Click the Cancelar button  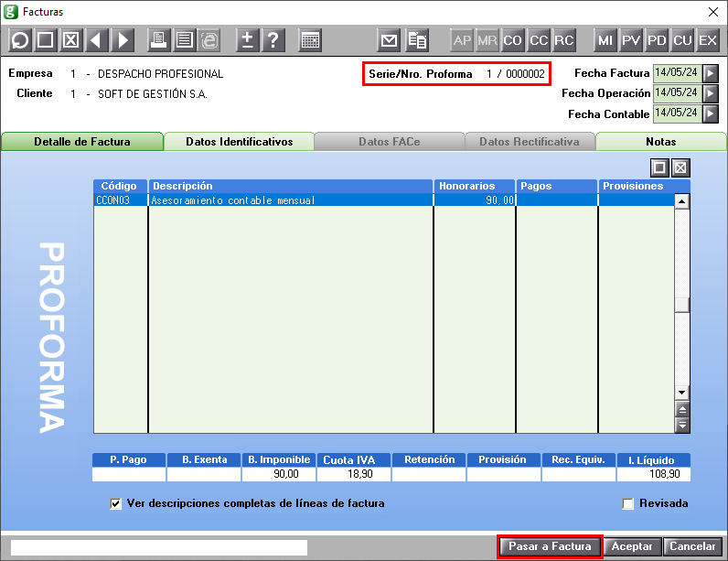[692, 546]
